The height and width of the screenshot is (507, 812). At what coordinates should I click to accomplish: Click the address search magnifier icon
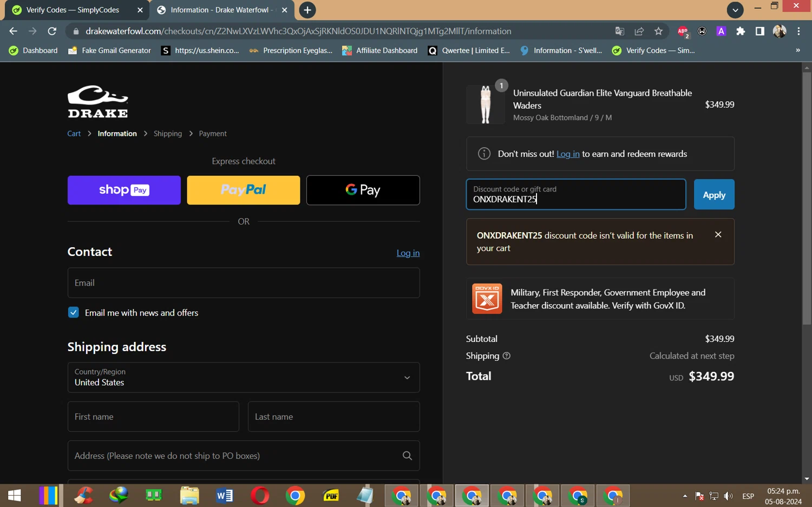[x=407, y=456]
